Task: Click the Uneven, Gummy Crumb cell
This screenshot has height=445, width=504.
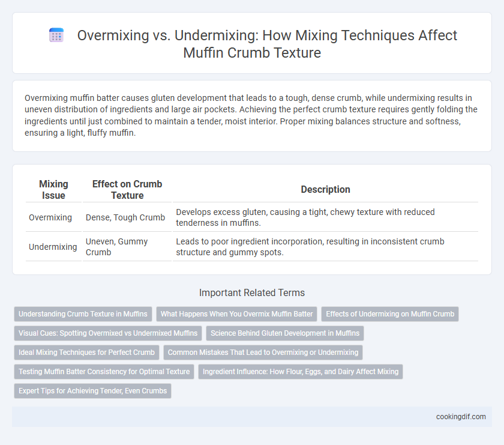Action: click(x=116, y=247)
